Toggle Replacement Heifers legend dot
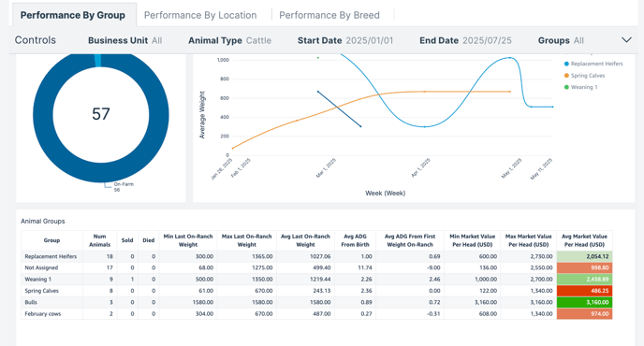The image size is (644, 346). 566,64
